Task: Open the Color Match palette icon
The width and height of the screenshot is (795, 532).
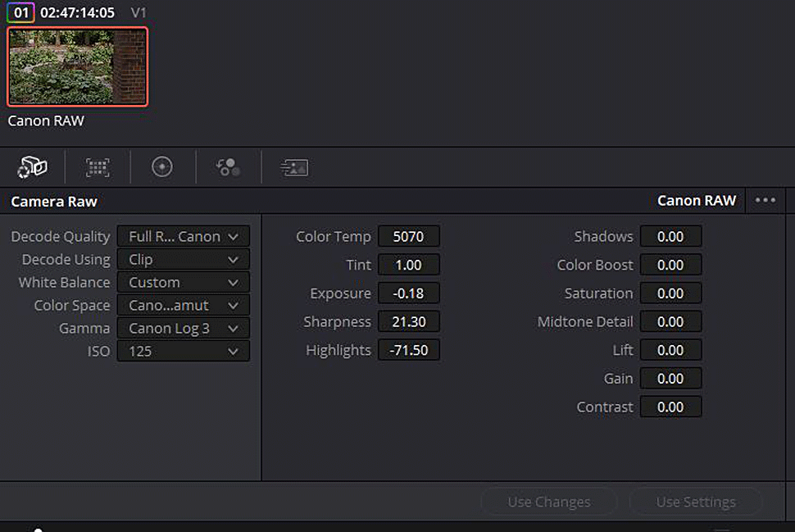Action: tap(98, 167)
